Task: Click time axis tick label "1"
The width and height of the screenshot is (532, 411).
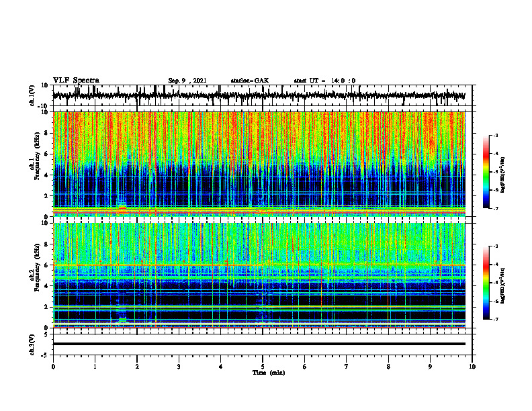Action: pyautogui.click(x=95, y=367)
